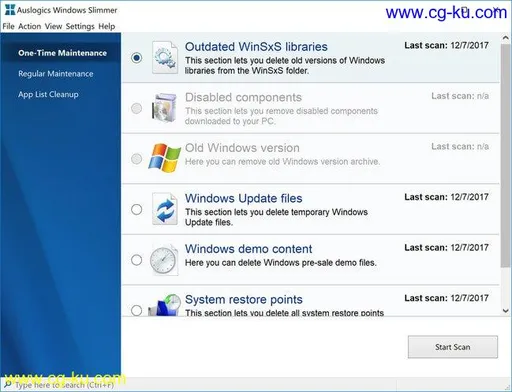The image size is (512, 392).
Task: Click the Windows demo content clock icon
Action: (x=164, y=260)
